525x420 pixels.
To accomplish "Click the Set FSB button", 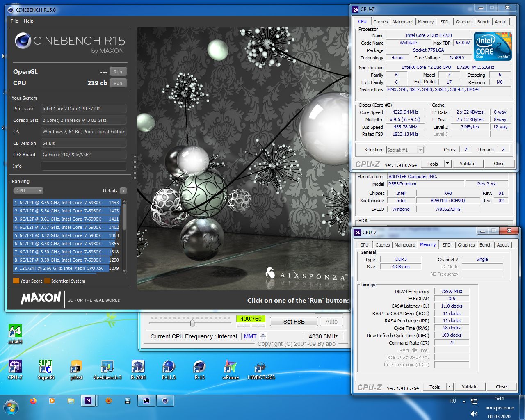I will (x=294, y=322).
